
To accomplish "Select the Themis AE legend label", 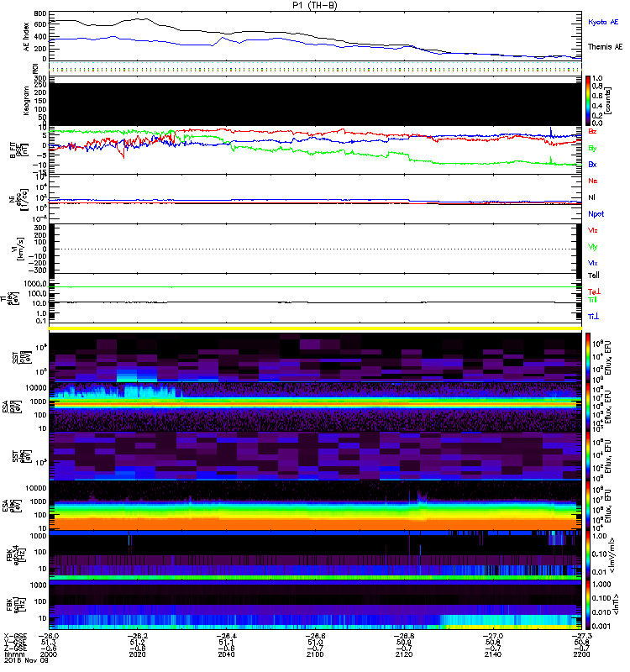I will click(605, 47).
